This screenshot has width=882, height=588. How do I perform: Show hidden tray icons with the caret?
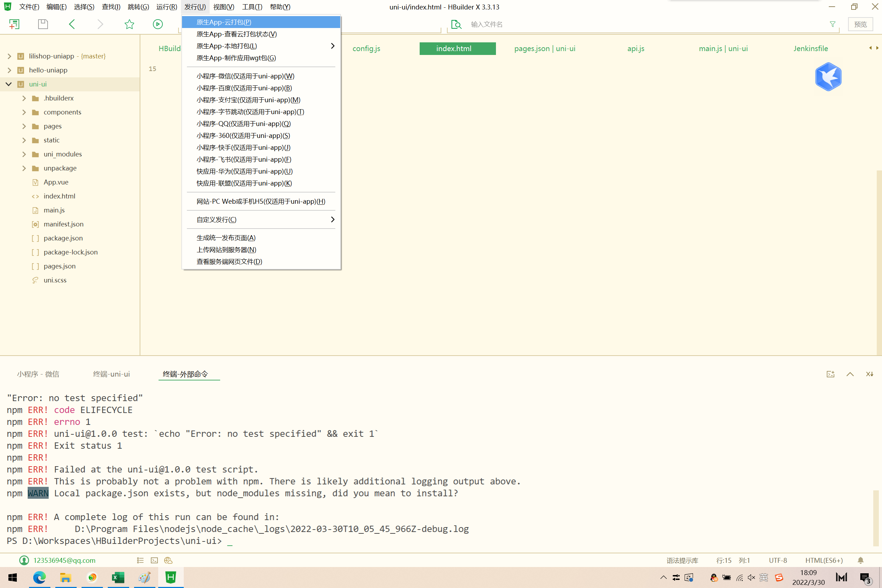pos(663,577)
